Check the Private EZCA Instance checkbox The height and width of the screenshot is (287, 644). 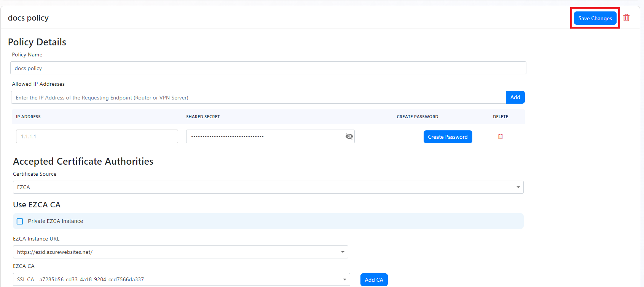click(x=20, y=221)
